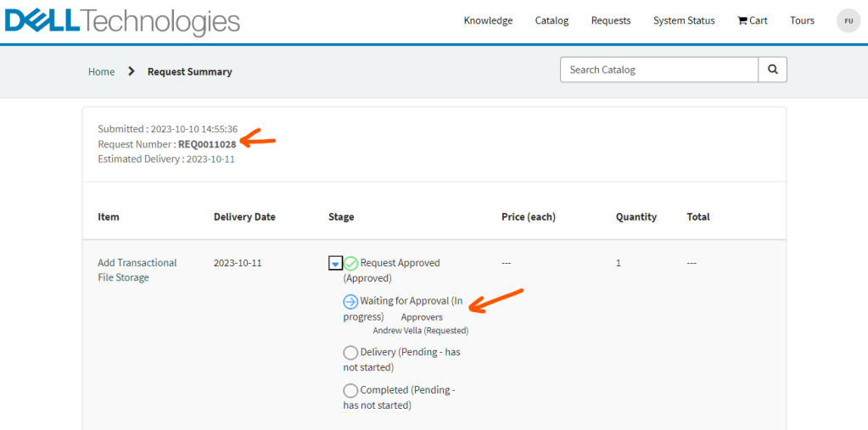Open the Tours menu
The width and height of the screenshot is (868, 430).
coord(802,20)
